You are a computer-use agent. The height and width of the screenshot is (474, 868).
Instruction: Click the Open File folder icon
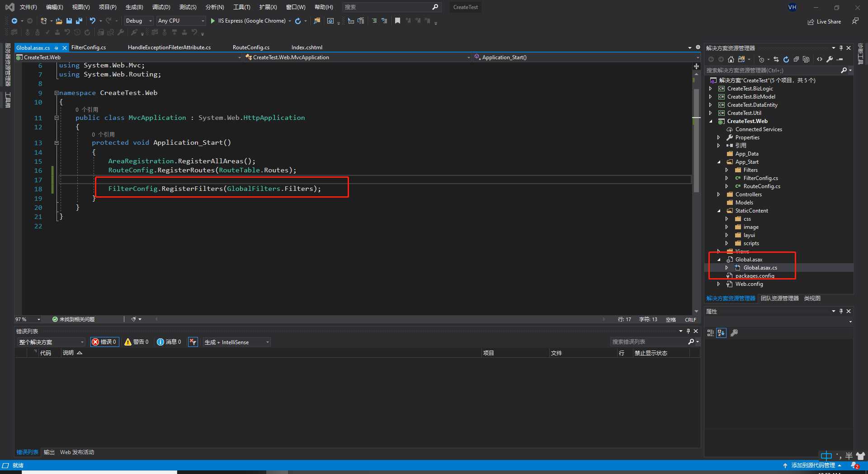[x=59, y=21]
